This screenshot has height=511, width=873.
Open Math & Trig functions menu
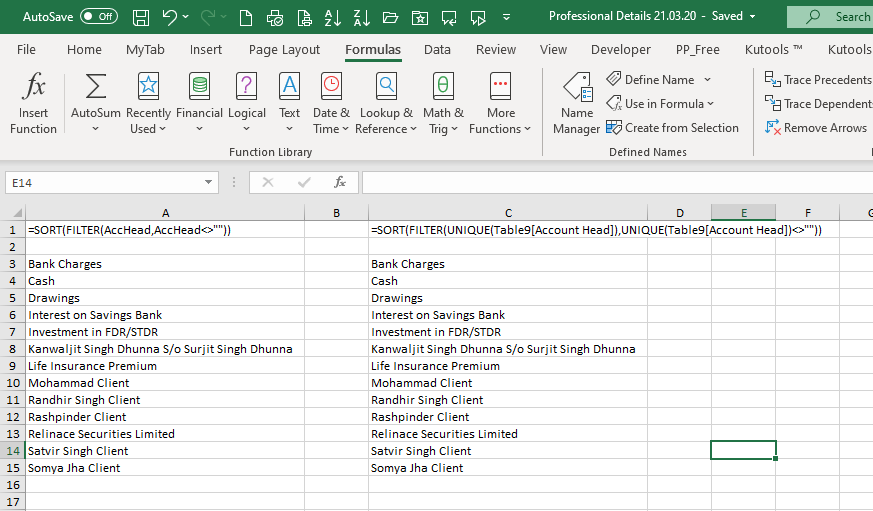pos(443,103)
